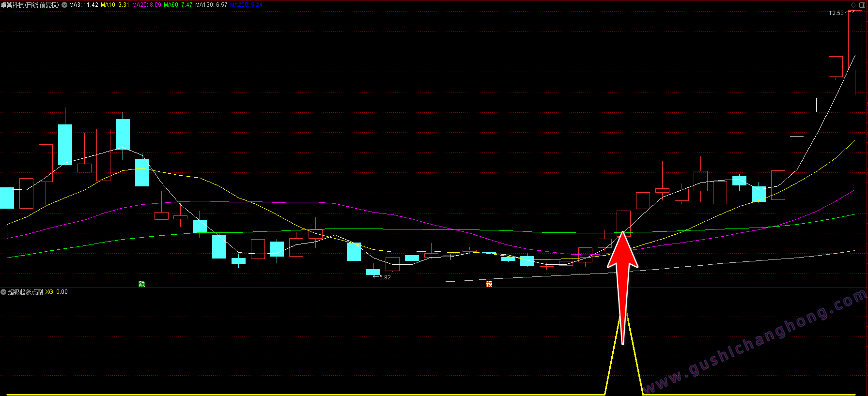Select the MA3: 11.42 indicator label
Image resolution: width=868 pixels, height=396 pixels.
click(84, 5)
